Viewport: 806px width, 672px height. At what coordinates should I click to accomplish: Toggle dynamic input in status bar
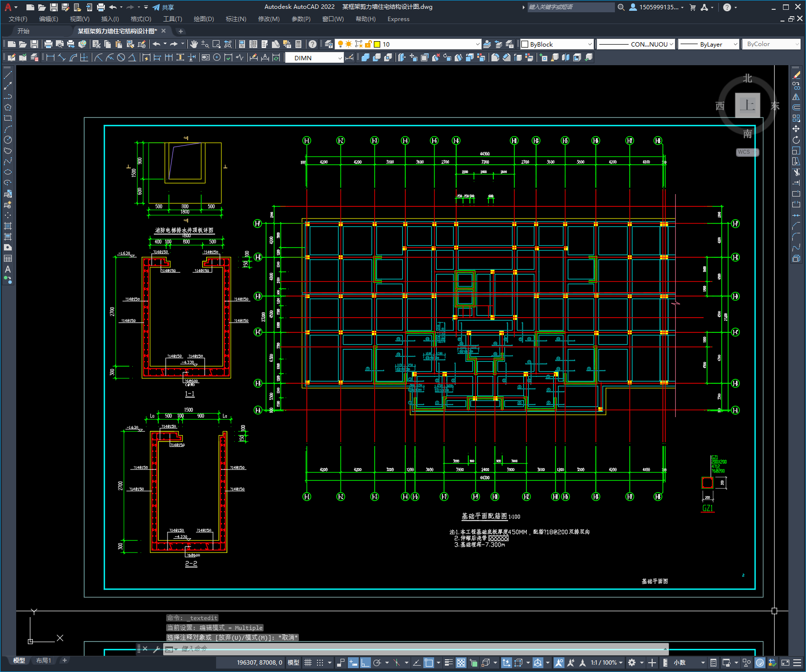353,663
